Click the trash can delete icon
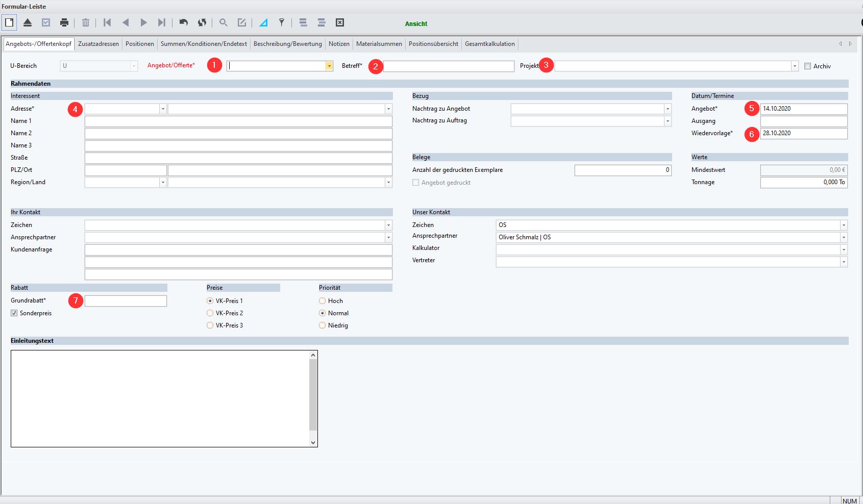Screen dimensions: 863x504 click(x=86, y=22)
